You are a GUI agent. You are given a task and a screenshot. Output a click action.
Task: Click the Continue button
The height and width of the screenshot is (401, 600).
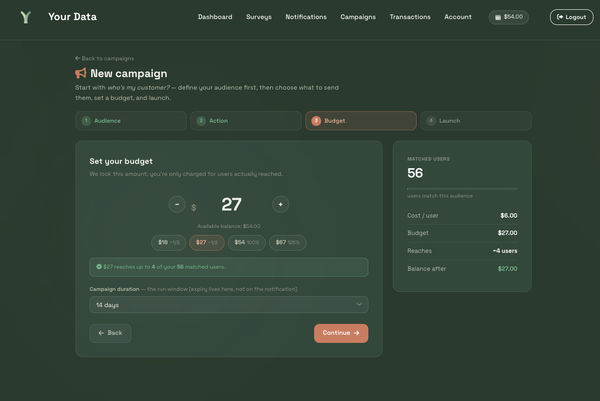tap(341, 333)
